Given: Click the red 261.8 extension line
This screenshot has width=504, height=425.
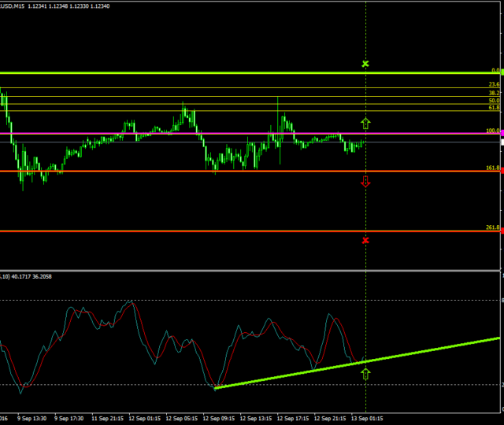Looking at the screenshot, I should pyautogui.click(x=236, y=231).
